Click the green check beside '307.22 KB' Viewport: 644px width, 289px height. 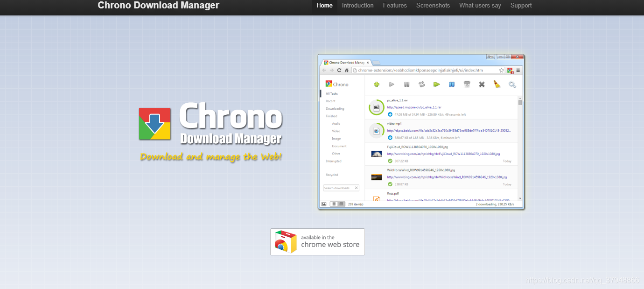coord(390,161)
